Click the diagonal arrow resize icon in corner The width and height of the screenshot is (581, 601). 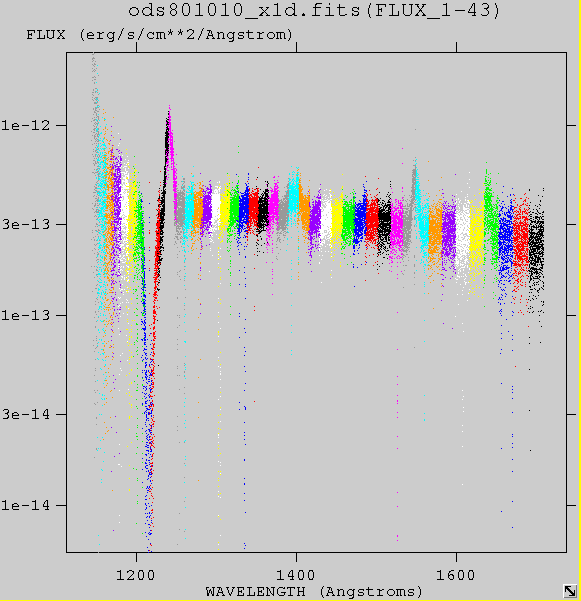point(570,591)
